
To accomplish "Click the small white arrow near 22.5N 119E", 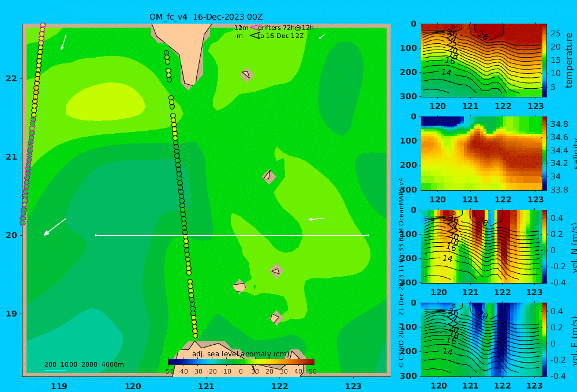I will (63, 42).
